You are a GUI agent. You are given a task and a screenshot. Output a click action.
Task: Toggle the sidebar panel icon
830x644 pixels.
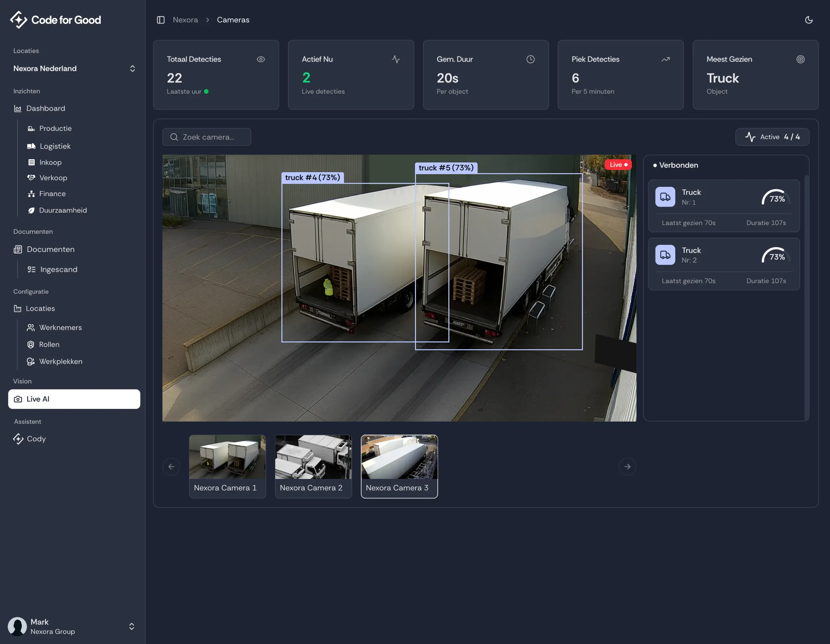(x=161, y=20)
